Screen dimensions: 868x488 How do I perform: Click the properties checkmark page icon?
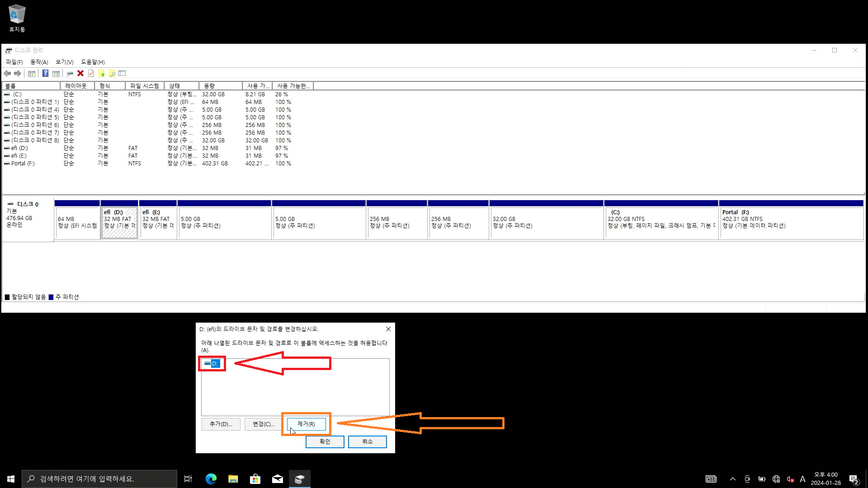(91, 73)
